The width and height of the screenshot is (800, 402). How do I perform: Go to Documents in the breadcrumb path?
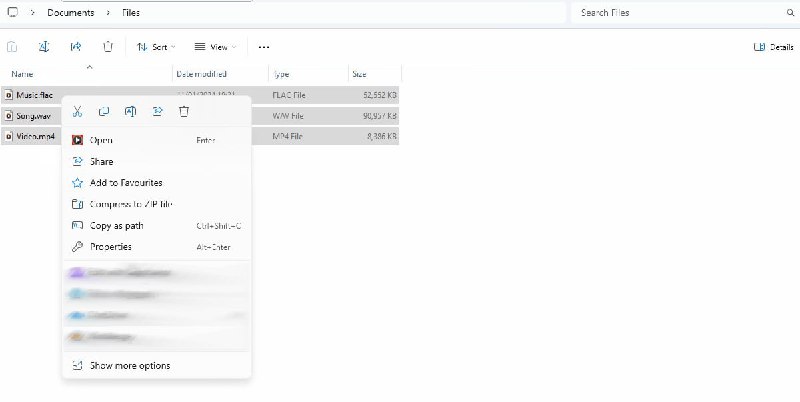[x=71, y=13]
